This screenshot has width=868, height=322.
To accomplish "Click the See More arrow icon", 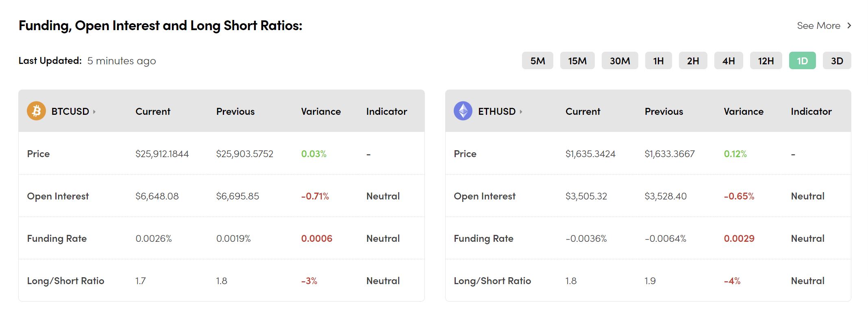I will [x=849, y=26].
